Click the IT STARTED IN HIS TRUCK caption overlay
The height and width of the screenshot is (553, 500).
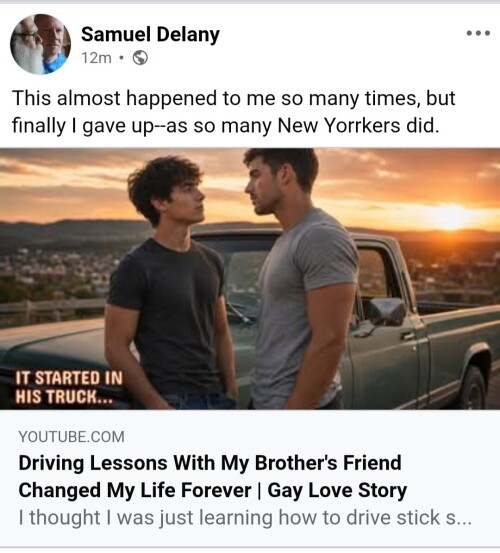(69, 387)
